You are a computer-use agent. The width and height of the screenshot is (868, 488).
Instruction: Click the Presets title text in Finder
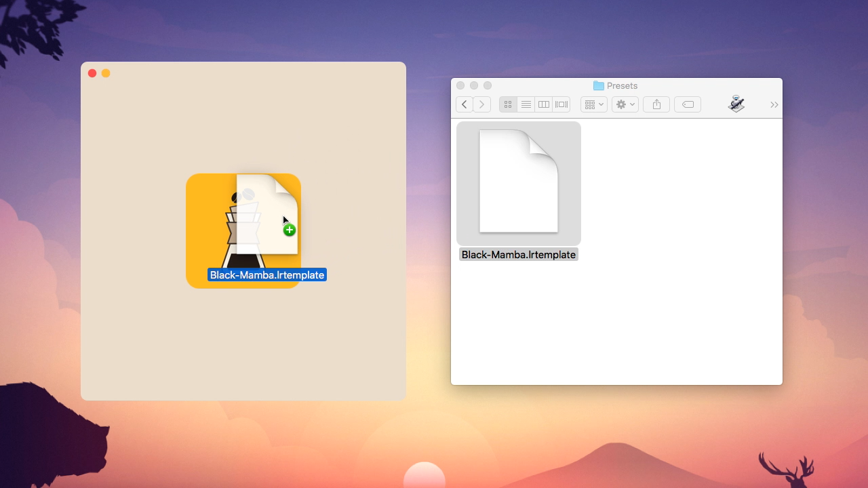(623, 85)
